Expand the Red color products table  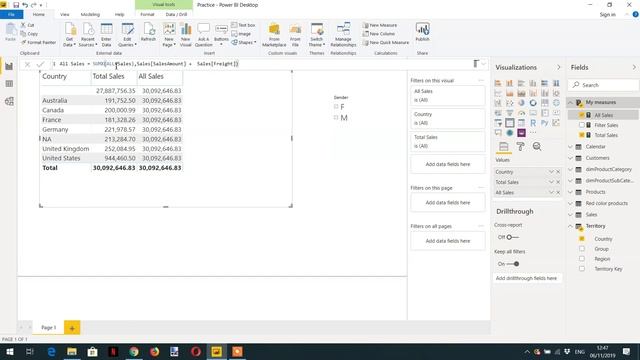(571, 203)
